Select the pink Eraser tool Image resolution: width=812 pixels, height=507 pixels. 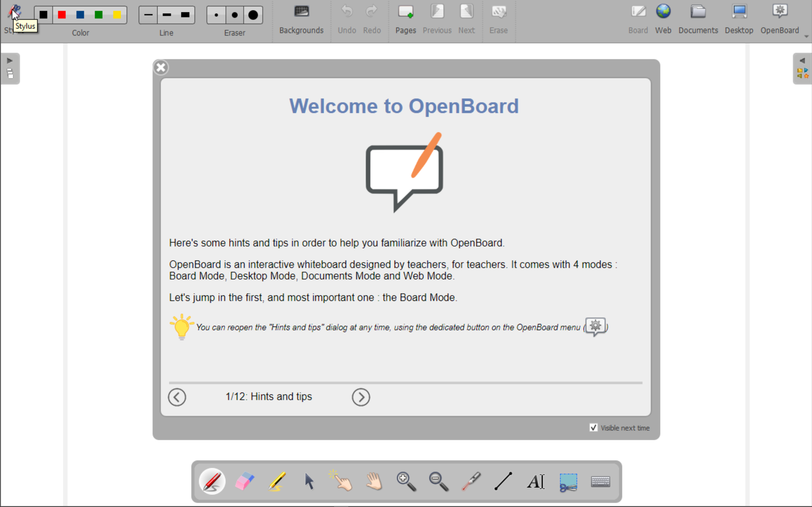tap(245, 481)
